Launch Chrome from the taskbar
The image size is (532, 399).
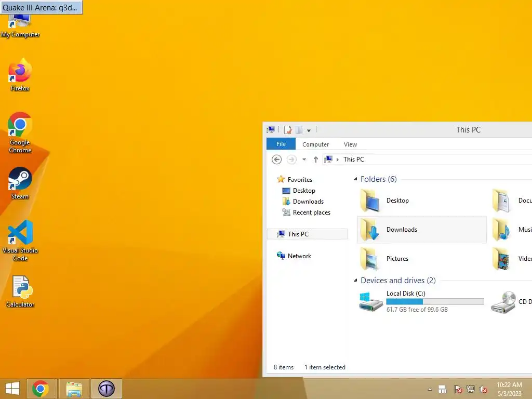click(41, 389)
